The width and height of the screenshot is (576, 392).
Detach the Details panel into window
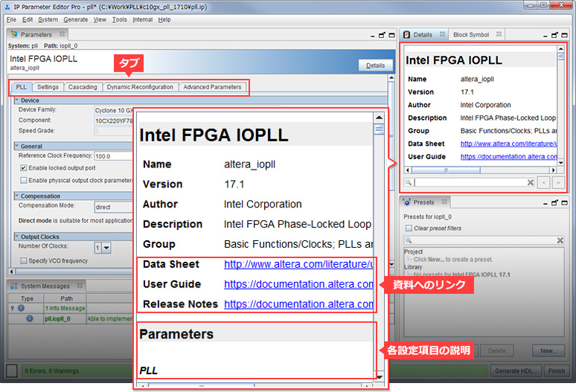554,35
